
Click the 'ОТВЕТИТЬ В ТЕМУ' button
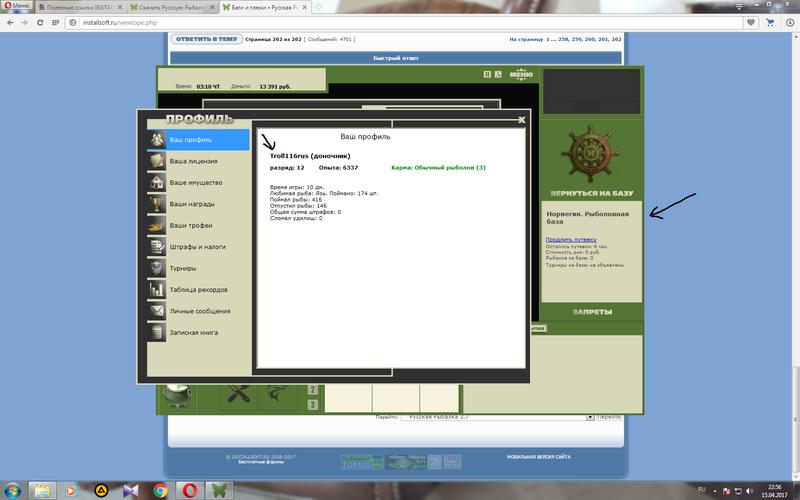pos(207,39)
